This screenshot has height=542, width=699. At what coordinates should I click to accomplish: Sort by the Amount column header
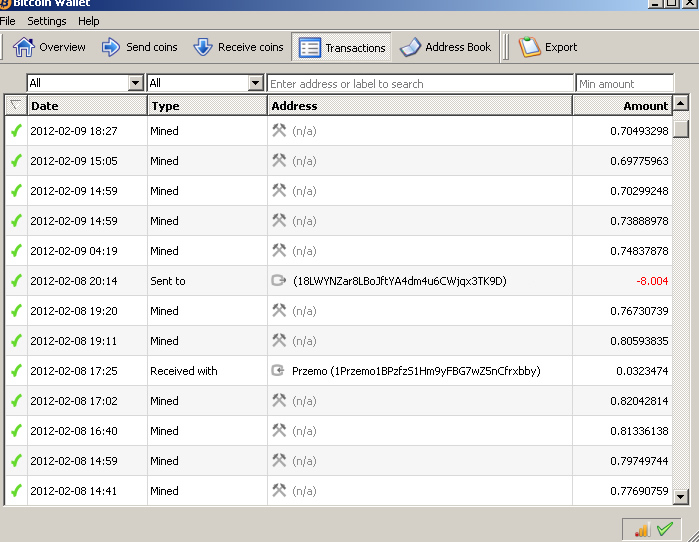pos(622,106)
